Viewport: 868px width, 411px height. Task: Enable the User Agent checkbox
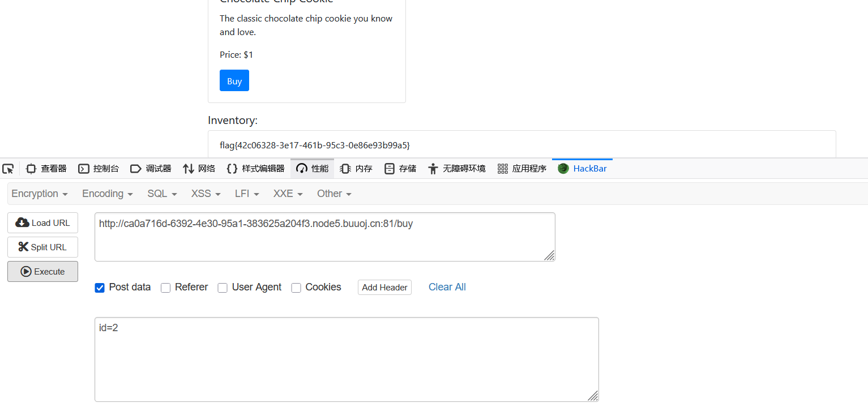pos(223,288)
